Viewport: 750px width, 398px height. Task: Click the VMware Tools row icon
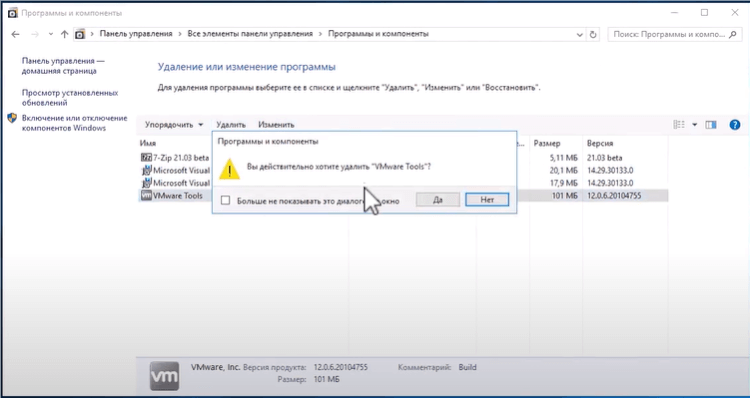point(146,195)
